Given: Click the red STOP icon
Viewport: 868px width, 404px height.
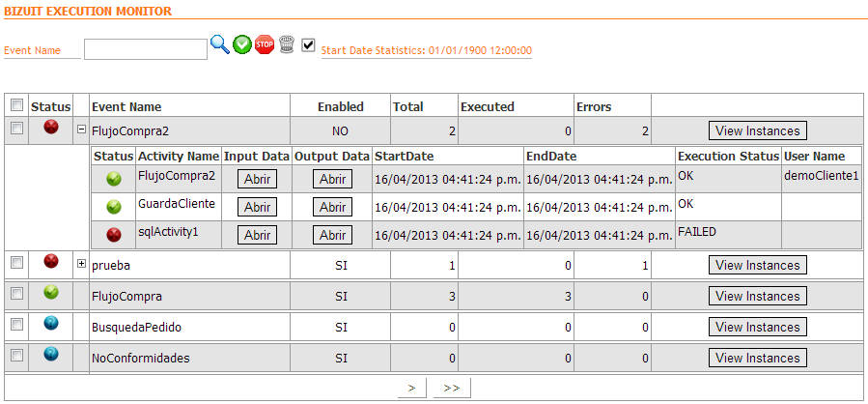Looking at the screenshot, I should point(265,44).
